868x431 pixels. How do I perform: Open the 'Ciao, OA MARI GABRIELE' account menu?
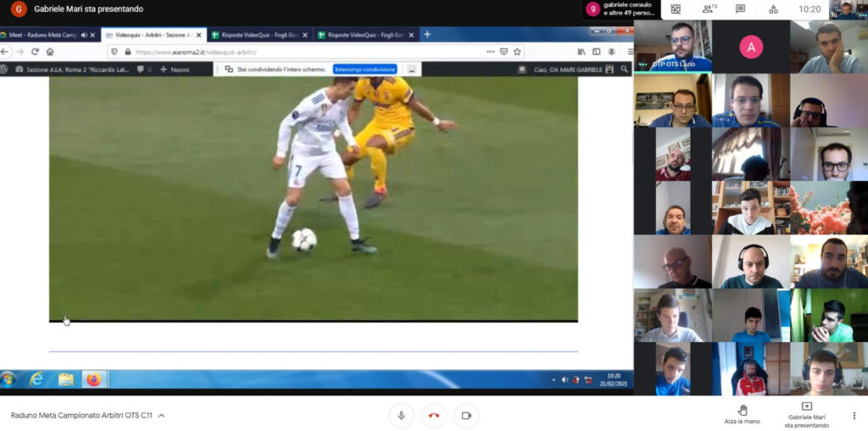[x=574, y=69]
